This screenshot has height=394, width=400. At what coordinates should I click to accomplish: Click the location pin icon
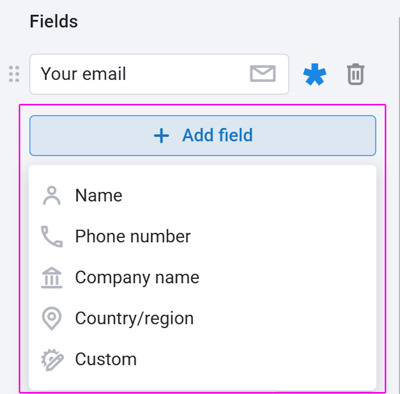pos(52,318)
